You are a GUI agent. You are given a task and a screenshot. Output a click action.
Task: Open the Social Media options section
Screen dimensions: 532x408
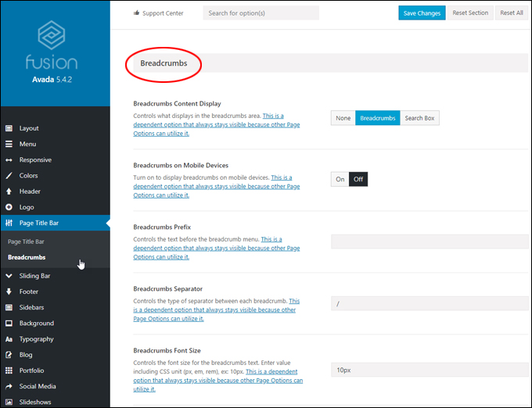[x=55, y=386]
